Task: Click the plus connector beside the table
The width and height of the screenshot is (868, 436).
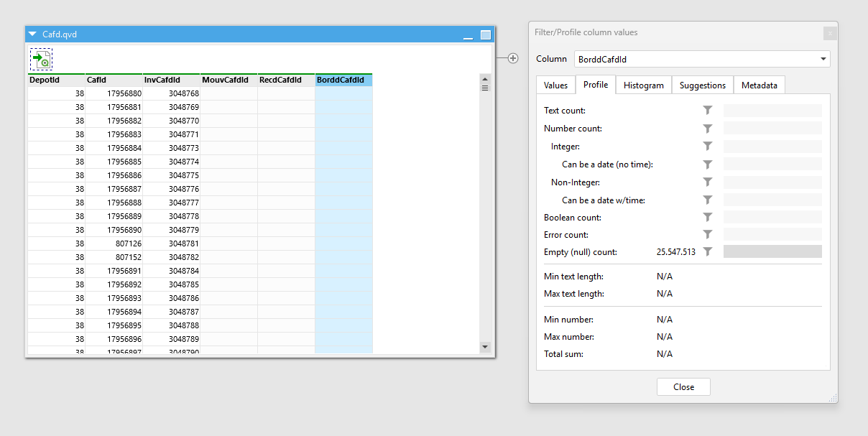Action: 513,58
